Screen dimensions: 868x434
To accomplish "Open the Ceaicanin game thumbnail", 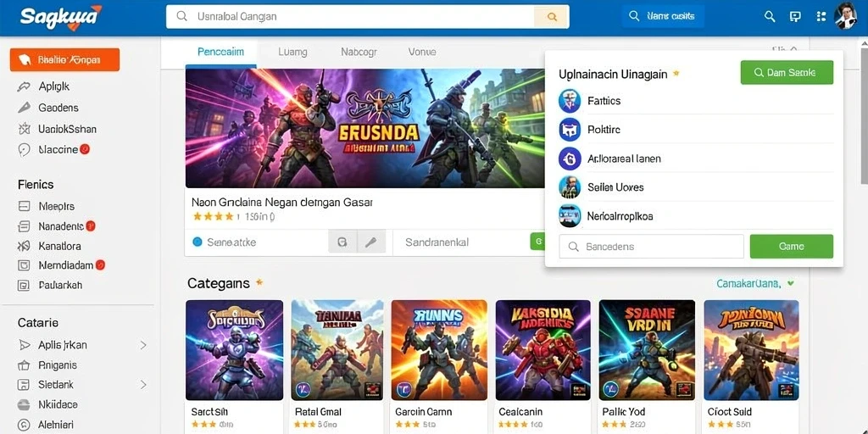I will point(543,350).
